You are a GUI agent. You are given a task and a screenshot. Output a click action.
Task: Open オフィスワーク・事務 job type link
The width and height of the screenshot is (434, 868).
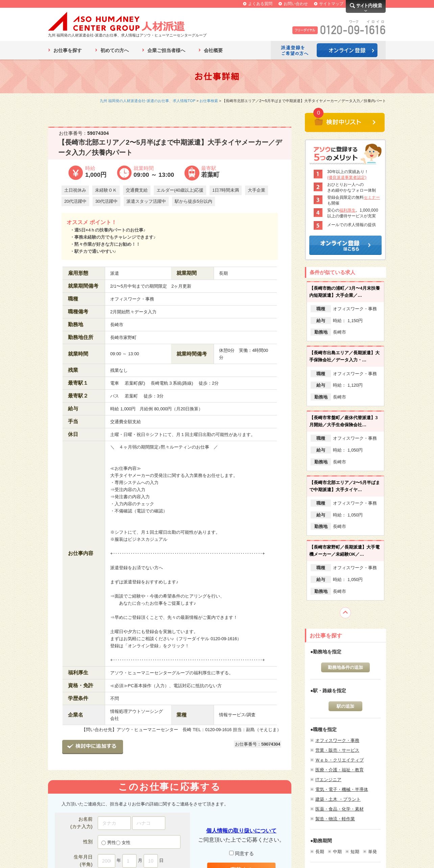click(337, 740)
